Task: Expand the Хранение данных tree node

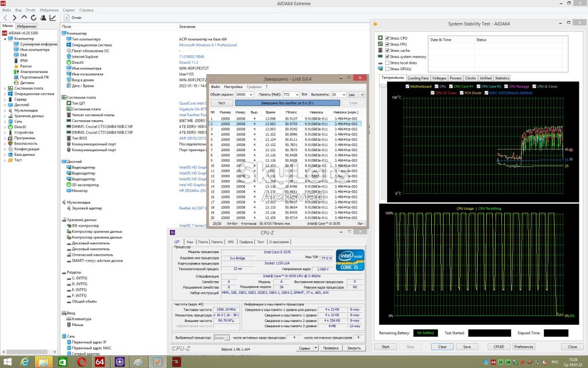Action: click(5, 116)
